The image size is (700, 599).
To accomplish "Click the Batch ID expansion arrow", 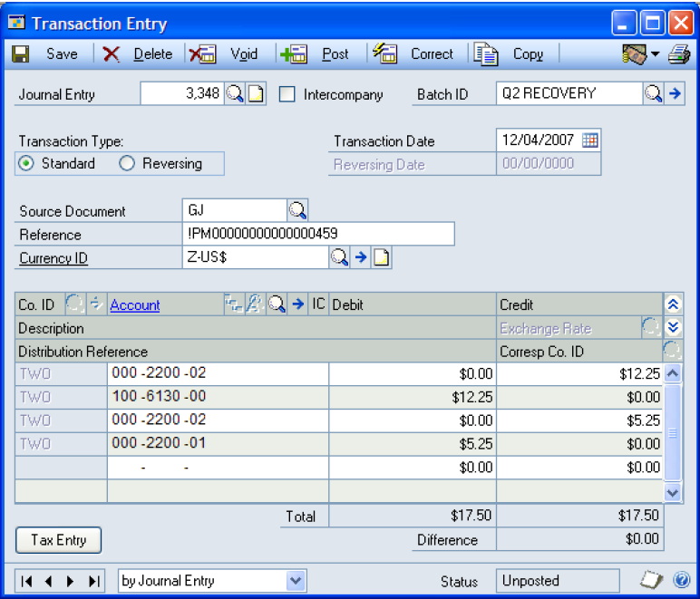I will [x=675, y=93].
